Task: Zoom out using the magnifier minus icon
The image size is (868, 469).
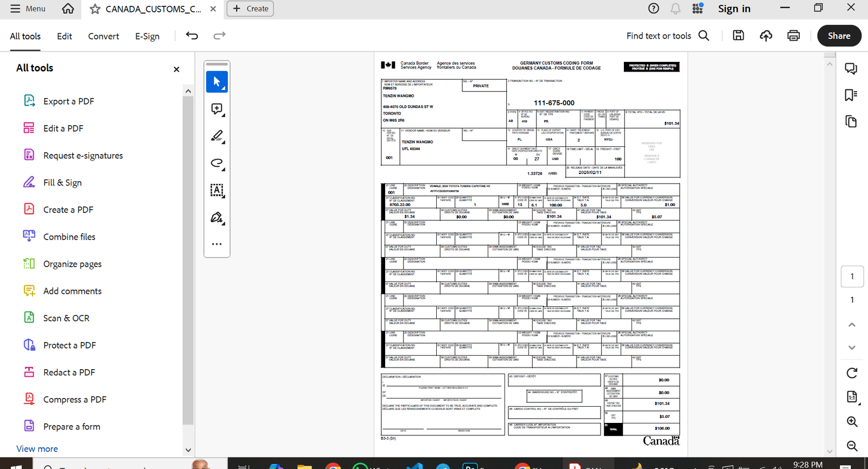Action: [x=852, y=446]
